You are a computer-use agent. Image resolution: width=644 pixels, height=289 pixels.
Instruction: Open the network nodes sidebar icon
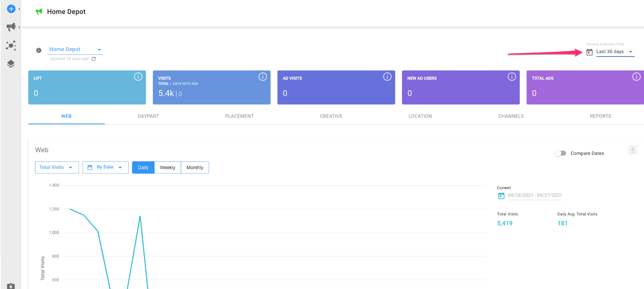11,45
